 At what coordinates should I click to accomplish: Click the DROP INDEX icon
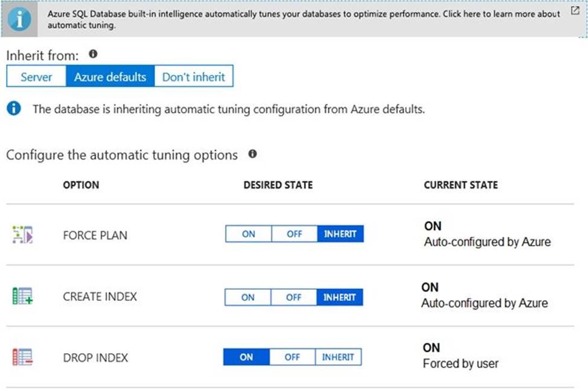click(x=22, y=357)
